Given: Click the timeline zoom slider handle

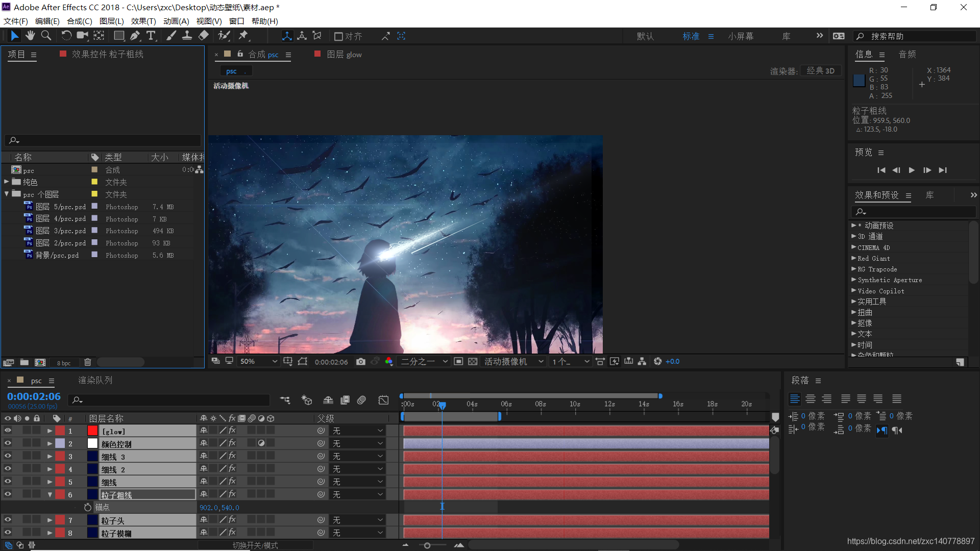Looking at the screenshot, I should click(x=427, y=545).
